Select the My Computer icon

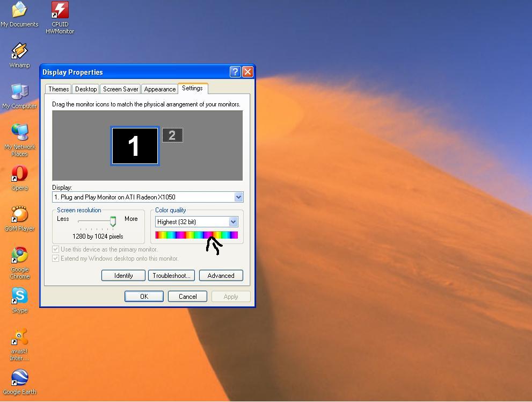pyautogui.click(x=19, y=96)
